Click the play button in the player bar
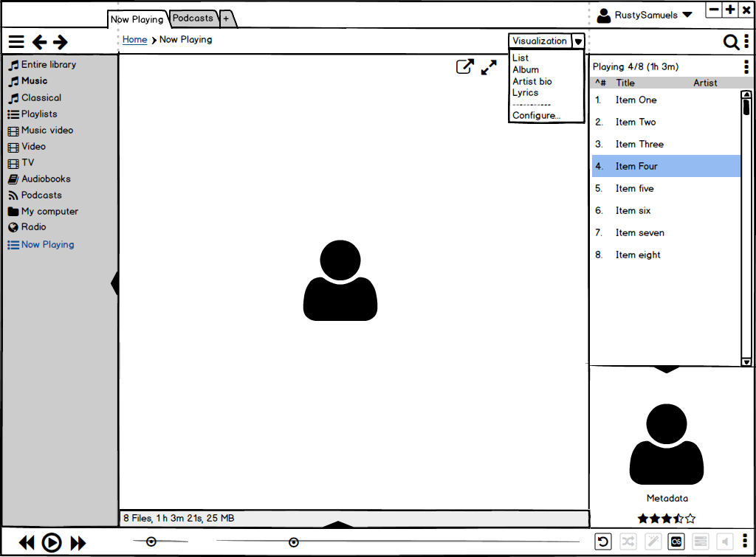Screen dimensions: 756x557 tap(51, 543)
